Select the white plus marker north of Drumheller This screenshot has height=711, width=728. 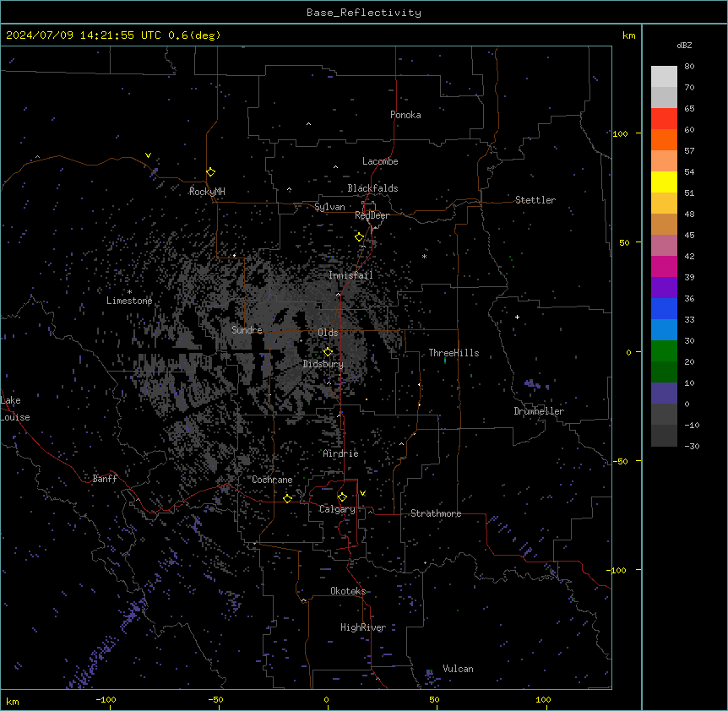click(517, 317)
